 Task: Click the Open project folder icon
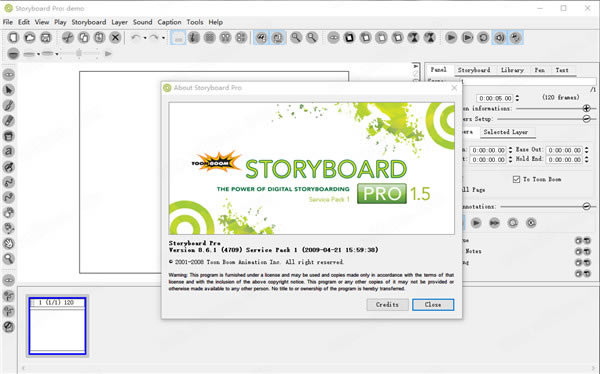(x=29, y=38)
